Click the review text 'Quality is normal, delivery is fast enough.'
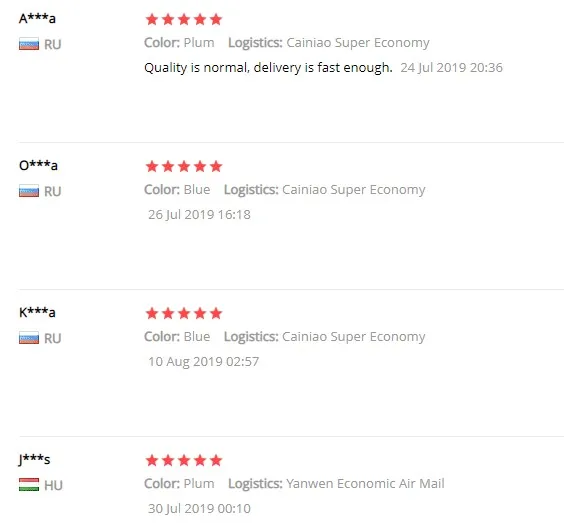This screenshot has width=564, height=523. pyautogui.click(x=268, y=68)
